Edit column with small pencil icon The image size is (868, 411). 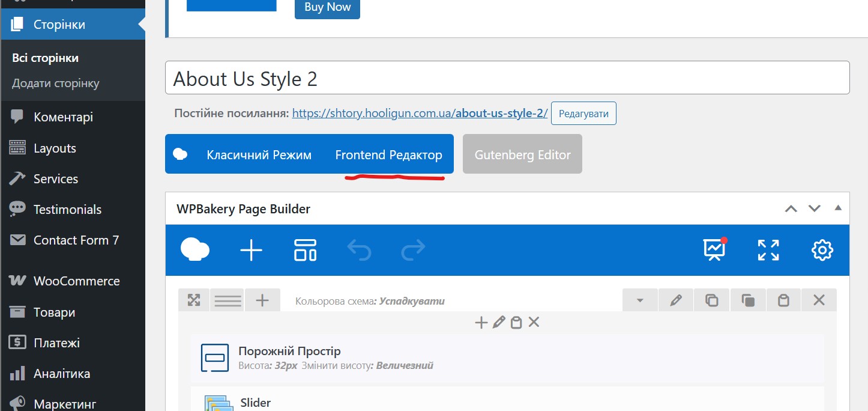click(x=498, y=323)
